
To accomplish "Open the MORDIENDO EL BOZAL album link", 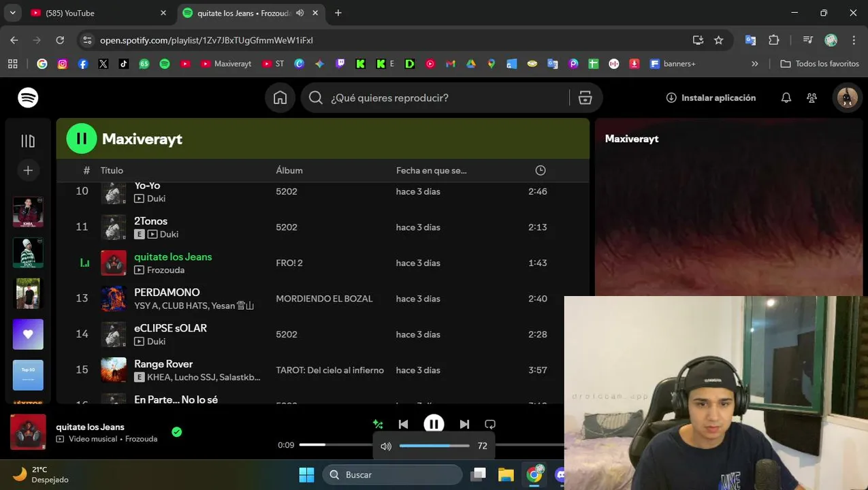I will pyautogui.click(x=324, y=299).
